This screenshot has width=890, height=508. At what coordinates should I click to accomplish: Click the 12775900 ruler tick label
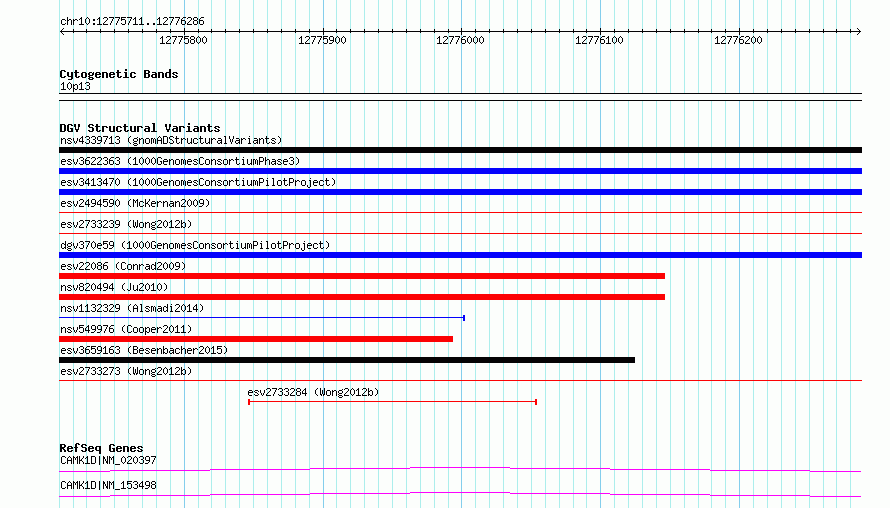point(322,40)
